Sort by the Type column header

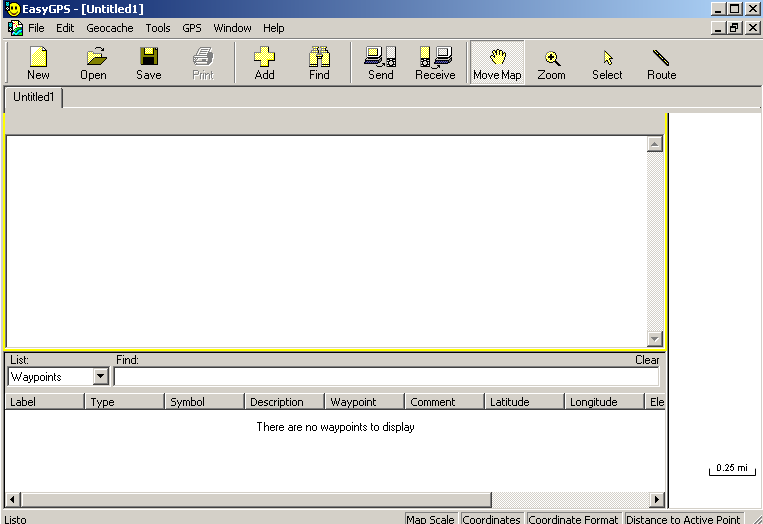125,402
